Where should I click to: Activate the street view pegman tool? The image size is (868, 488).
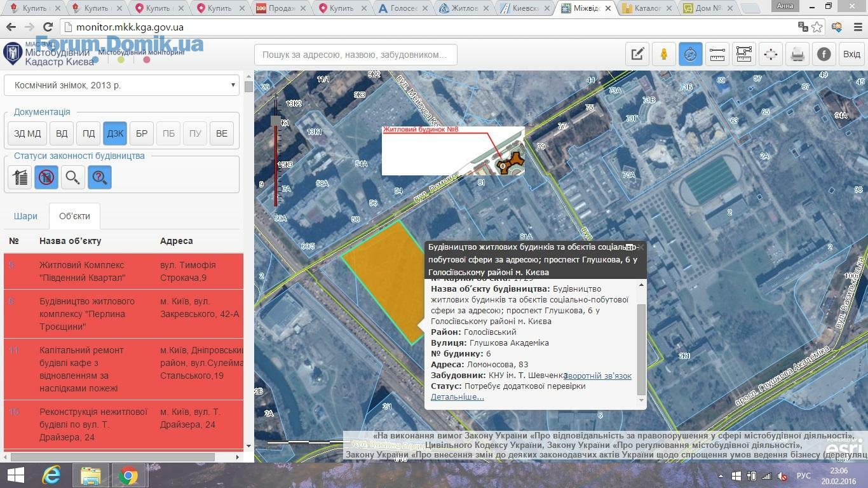[664, 55]
